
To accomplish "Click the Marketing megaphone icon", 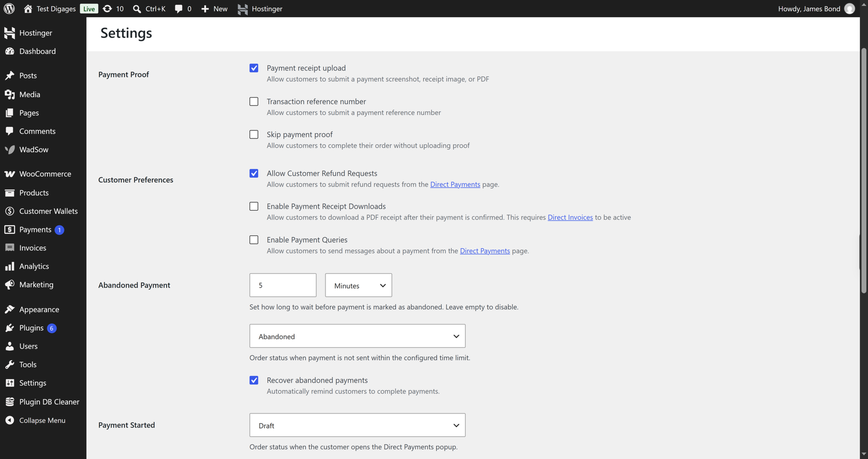I will (x=10, y=285).
